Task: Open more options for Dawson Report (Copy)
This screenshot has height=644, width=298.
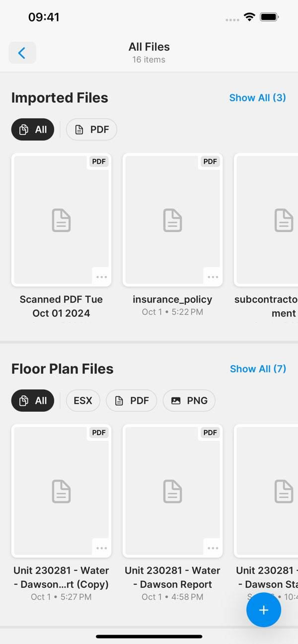Action: coord(101,548)
